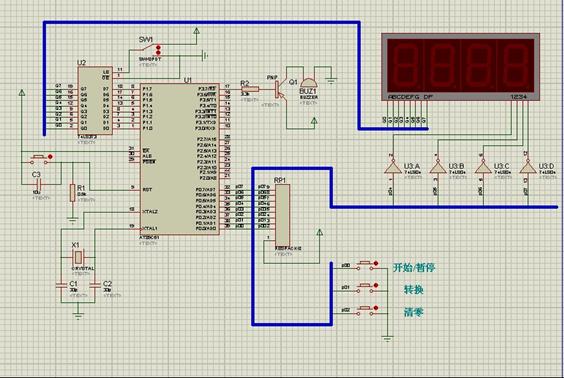Image resolution: width=564 pixels, height=378 pixels.
Task: Click the four-digit seven-segment display
Action: pos(461,67)
